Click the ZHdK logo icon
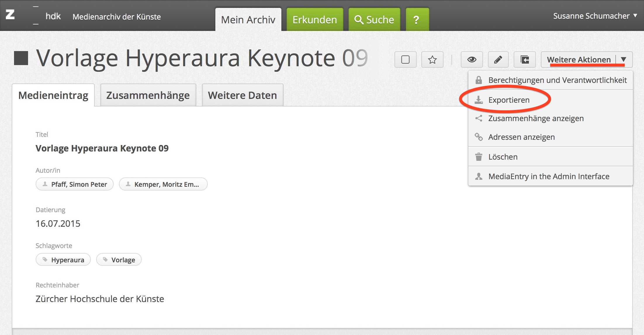The height and width of the screenshot is (335, 644). pos(11,15)
